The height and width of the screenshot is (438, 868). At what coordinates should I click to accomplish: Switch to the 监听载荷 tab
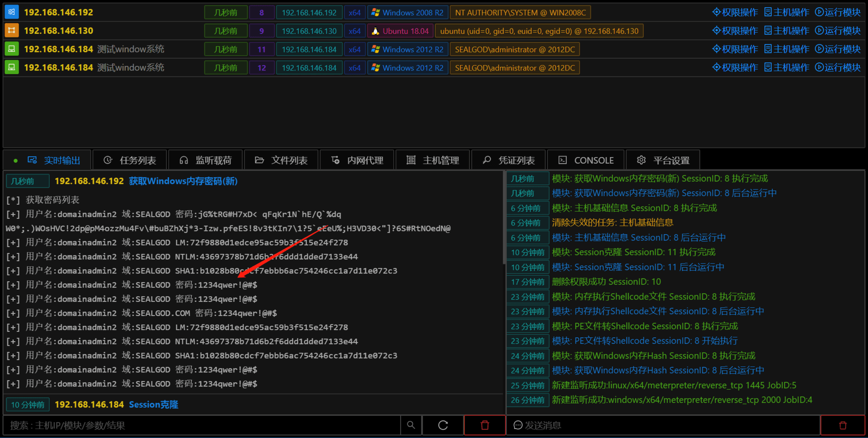click(206, 160)
